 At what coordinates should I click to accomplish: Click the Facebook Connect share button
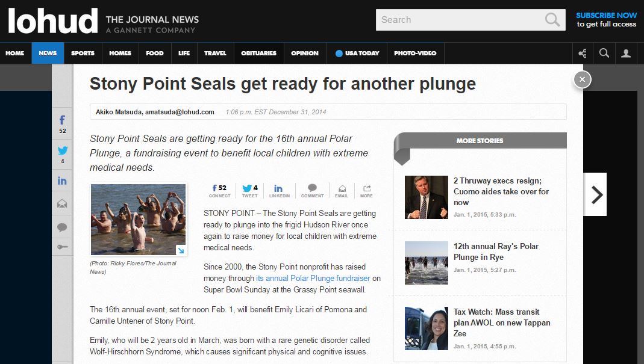point(219,191)
